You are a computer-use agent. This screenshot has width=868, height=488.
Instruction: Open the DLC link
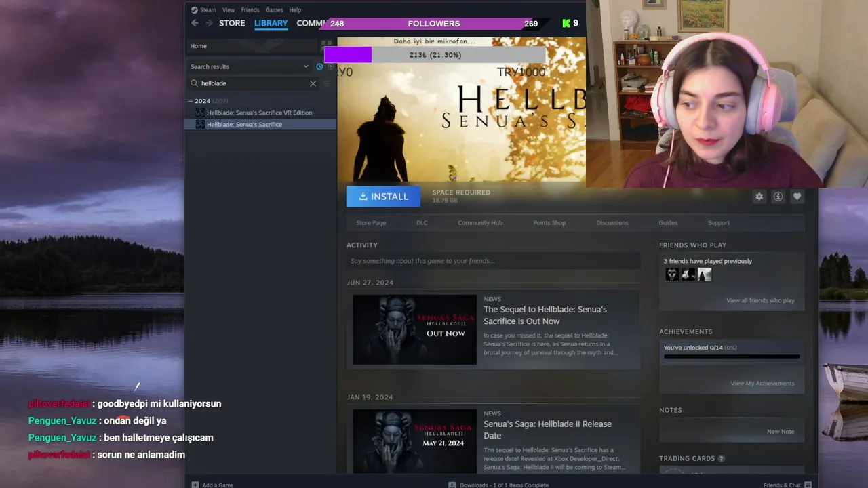422,223
